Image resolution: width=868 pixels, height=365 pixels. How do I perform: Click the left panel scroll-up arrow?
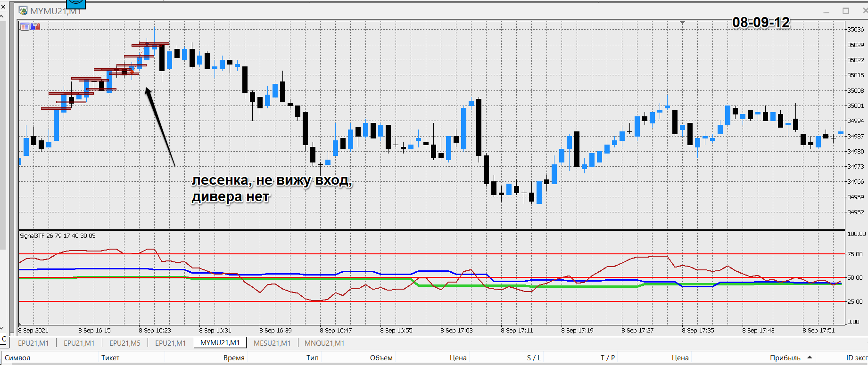[2, 16]
